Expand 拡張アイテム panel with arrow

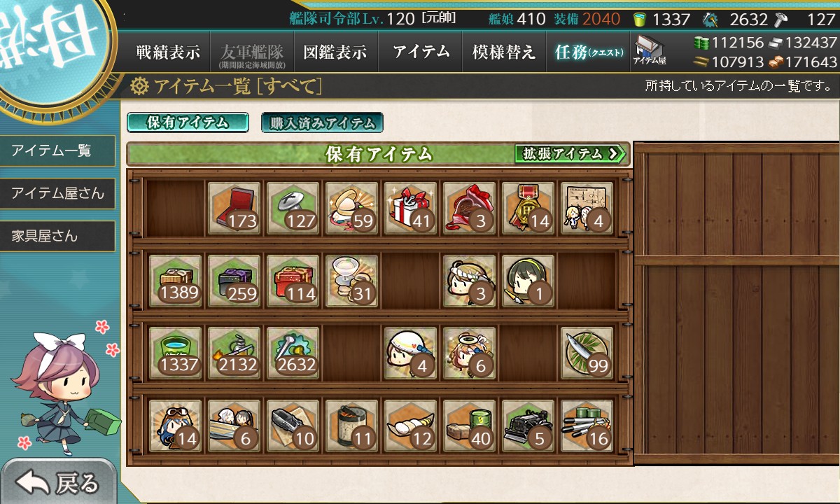[570, 153]
